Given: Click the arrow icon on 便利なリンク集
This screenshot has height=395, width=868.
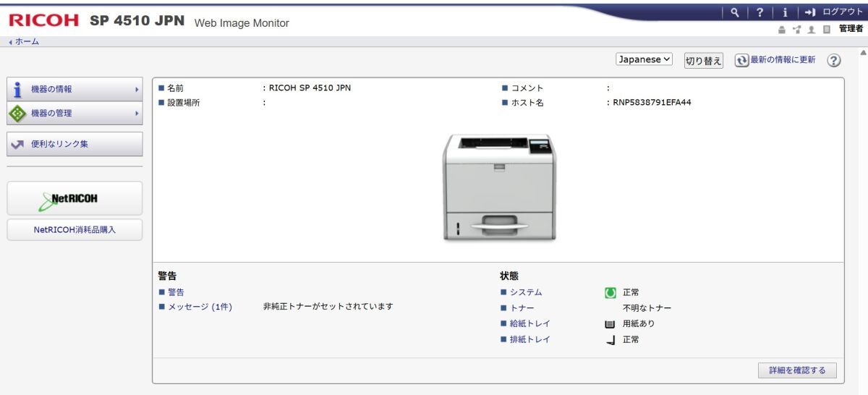Looking at the screenshot, I should tap(17, 144).
